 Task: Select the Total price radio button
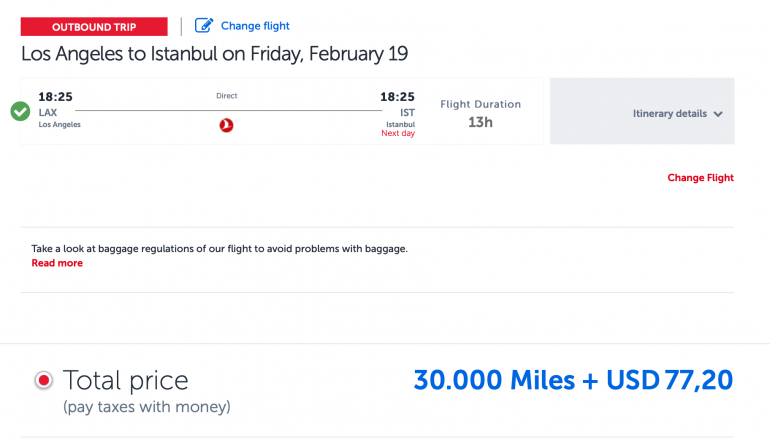[43, 381]
